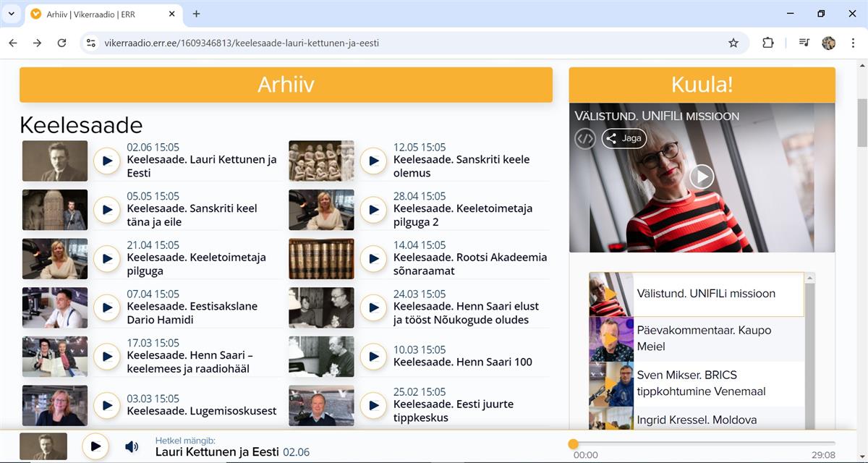Share the video with Jaga button
The image size is (868, 463).
pos(624,138)
